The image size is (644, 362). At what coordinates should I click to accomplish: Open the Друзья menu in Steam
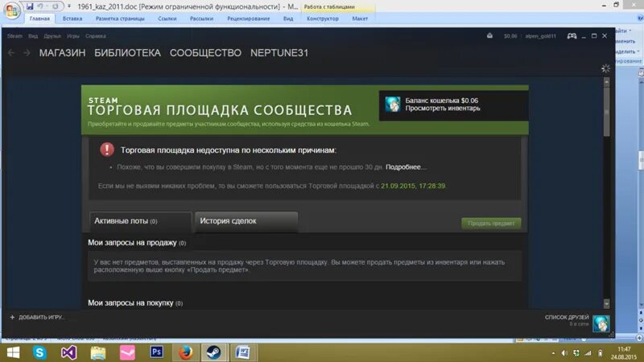[52, 36]
